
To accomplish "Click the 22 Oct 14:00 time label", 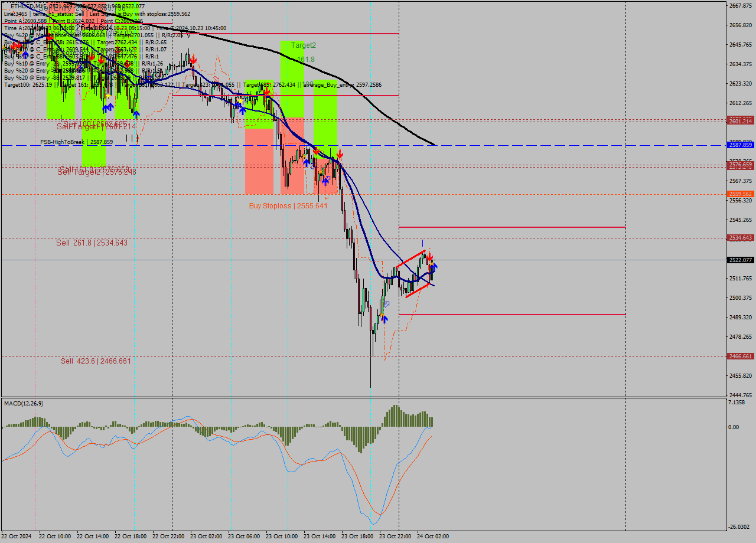I will (x=93, y=537).
